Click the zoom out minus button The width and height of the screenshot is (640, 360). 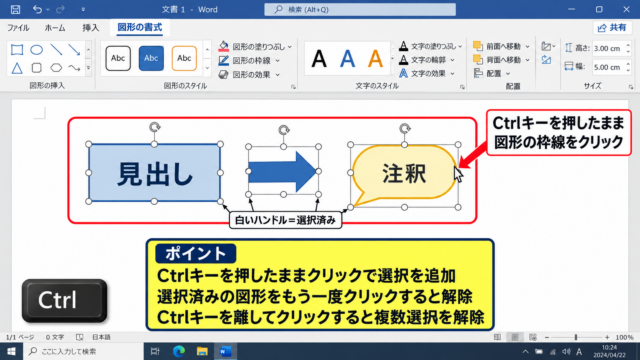[547, 337]
